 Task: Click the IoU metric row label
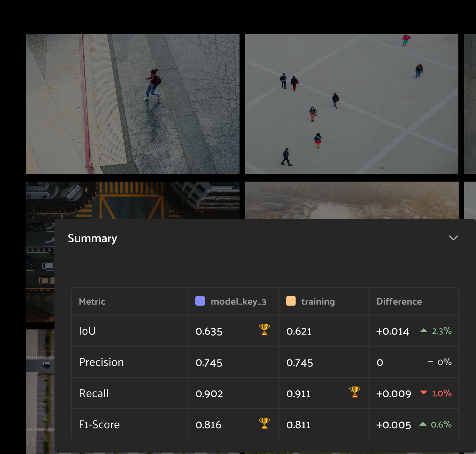87,331
